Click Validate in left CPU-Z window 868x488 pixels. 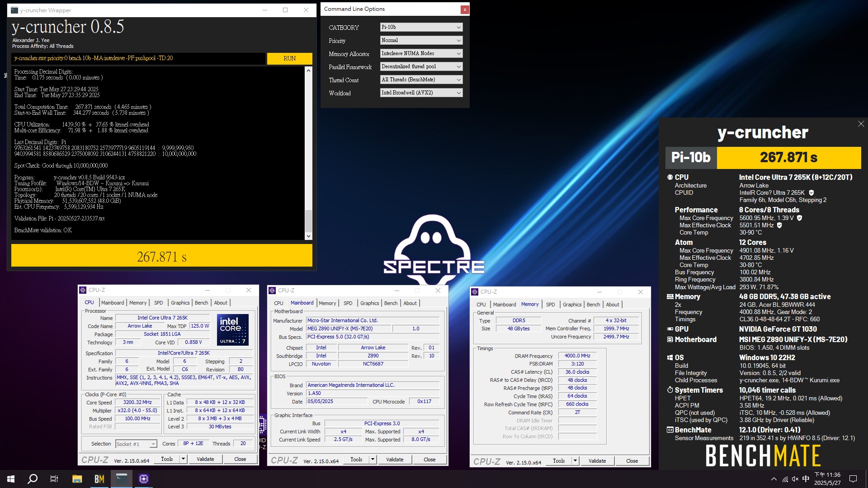pyautogui.click(x=205, y=459)
